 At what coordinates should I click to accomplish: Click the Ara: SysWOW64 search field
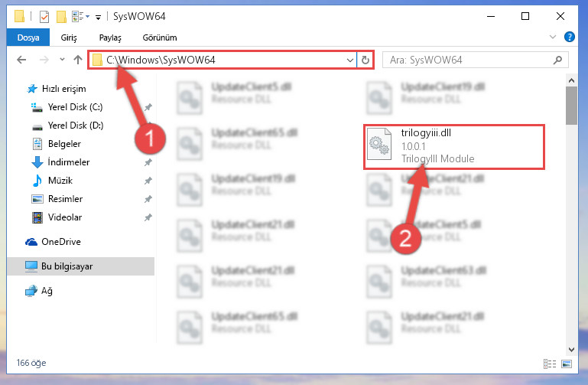tap(467, 60)
